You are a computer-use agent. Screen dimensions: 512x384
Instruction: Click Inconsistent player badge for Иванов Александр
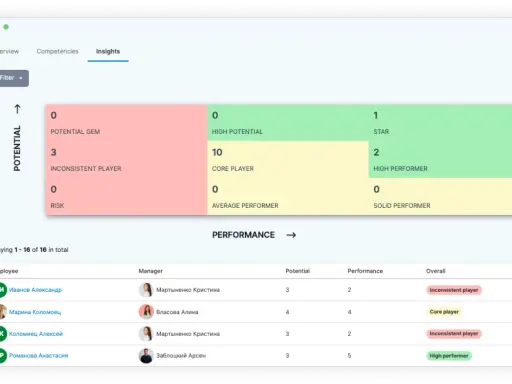(x=454, y=290)
